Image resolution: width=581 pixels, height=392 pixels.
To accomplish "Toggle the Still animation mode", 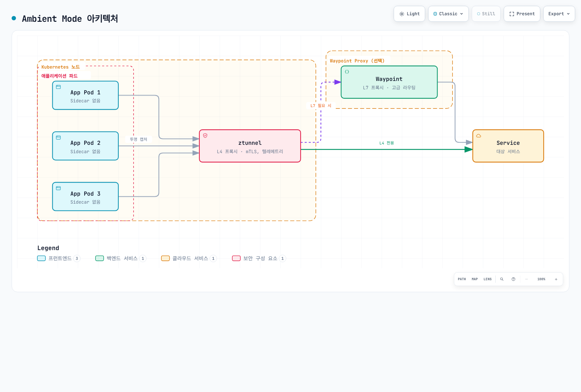I will [x=486, y=14].
